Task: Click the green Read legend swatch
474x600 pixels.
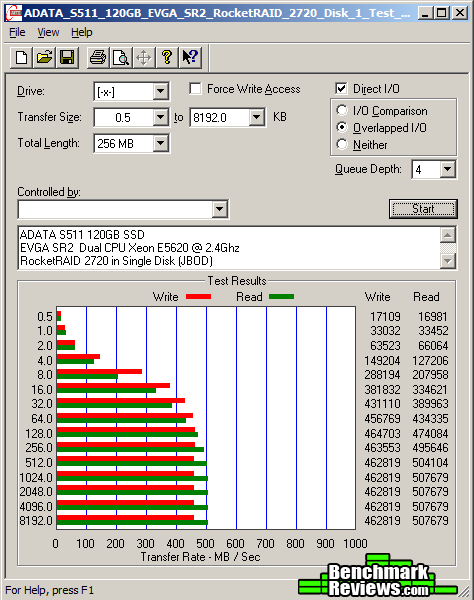Action: point(282,297)
